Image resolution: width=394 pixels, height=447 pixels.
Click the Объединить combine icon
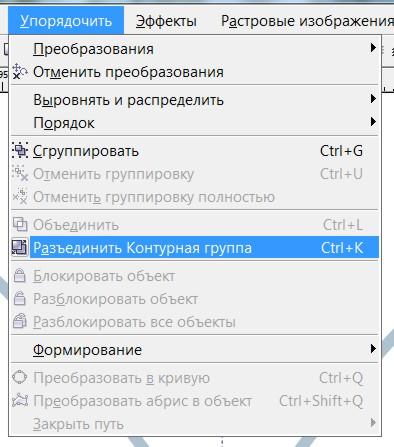[x=20, y=224]
